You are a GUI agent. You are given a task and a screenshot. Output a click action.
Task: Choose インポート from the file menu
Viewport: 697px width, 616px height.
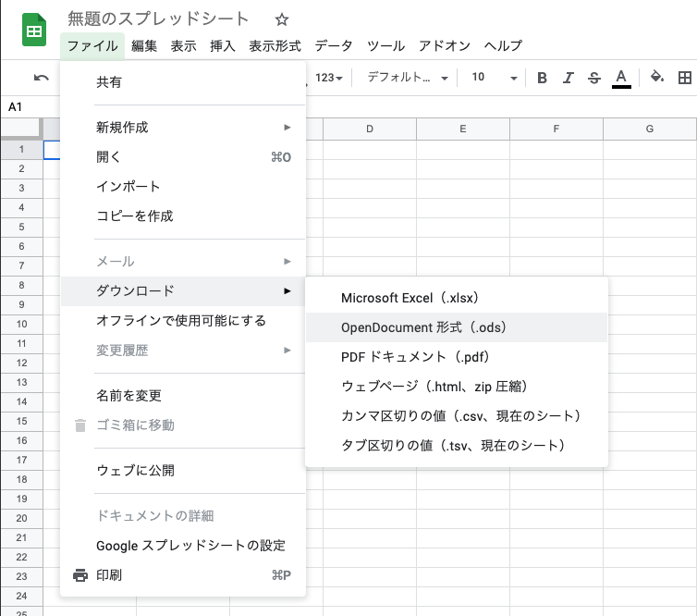[183, 186]
